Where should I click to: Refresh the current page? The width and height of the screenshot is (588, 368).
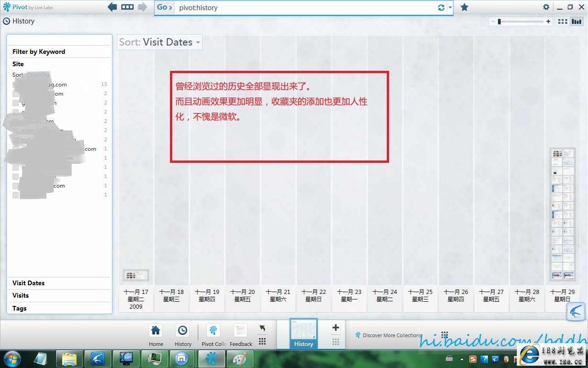(x=441, y=7)
